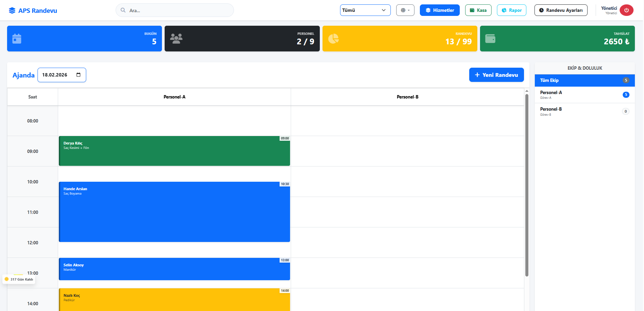This screenshot has width=644, height=311.
Task: Open Randevu Ayarları settings
Action: [x=560, y=10]
